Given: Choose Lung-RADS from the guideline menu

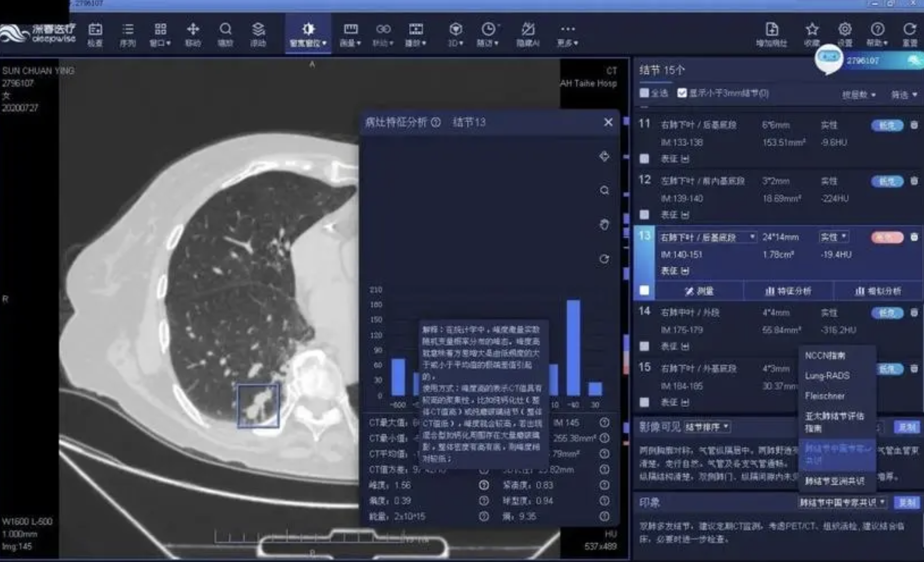Looking at the screenshot, I should (827, 376).
